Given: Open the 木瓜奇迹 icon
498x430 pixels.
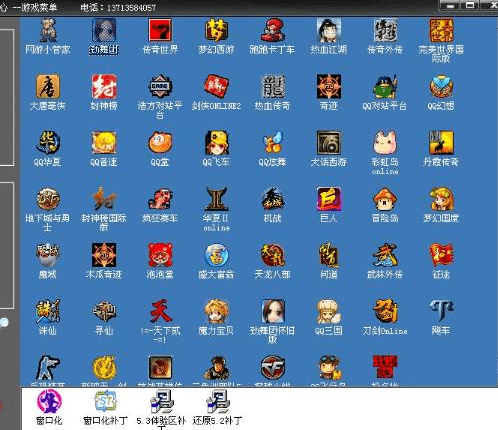Looking at the screenshot, I should [x=104, y=255].
